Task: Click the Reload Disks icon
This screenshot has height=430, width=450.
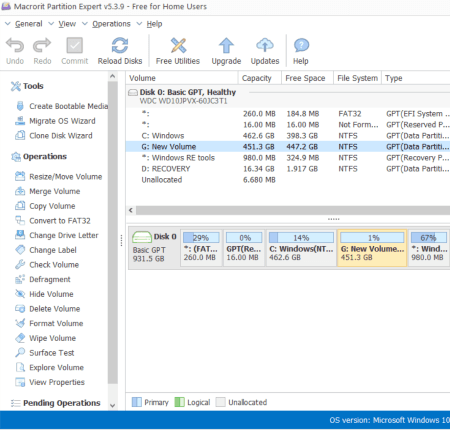Action: pyautogui.click(x=120, y=46)
